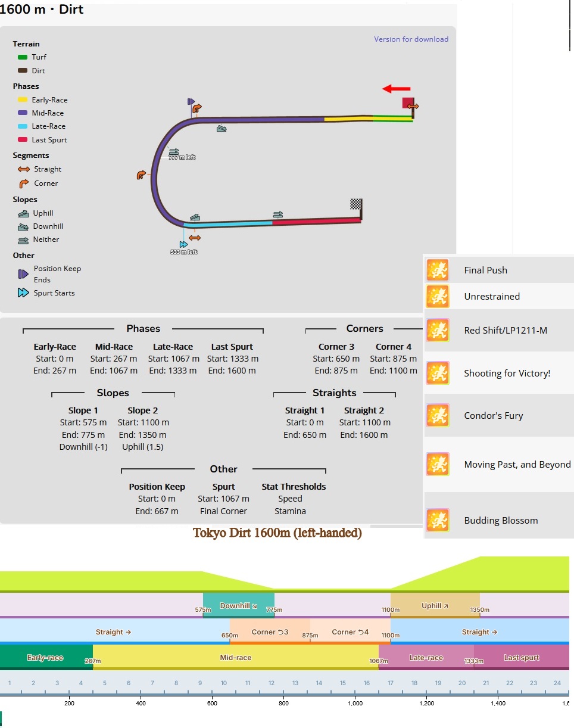The height and width of the screenshot is (728, 574).
Task: Select the Downhill segment in the course chart
Action: [x=239, y=605]
